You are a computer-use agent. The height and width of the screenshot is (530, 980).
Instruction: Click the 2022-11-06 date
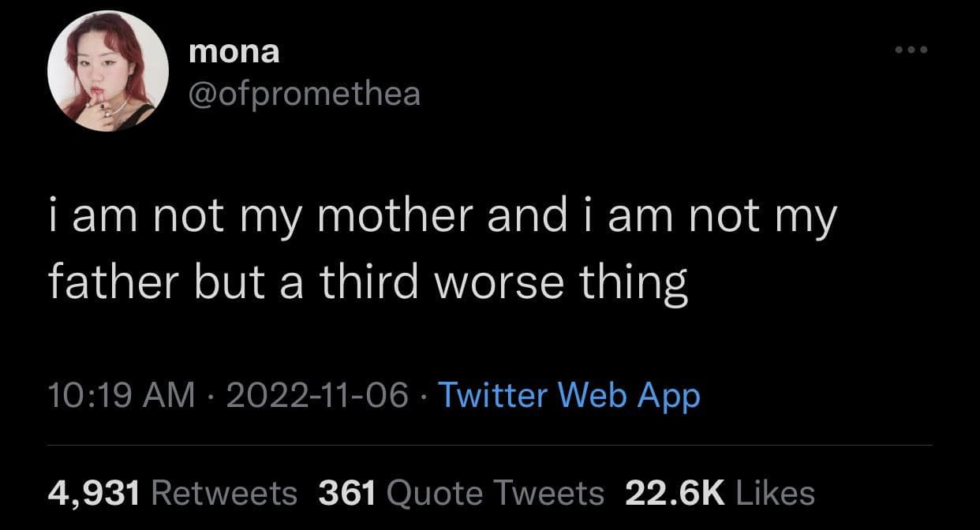(317, 396)
